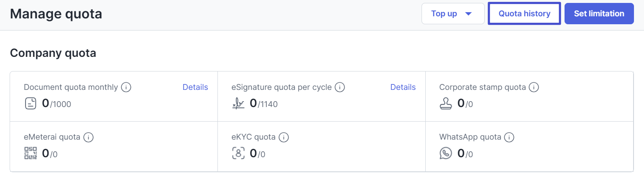
Task: Click the info icon beside Corporate stamp quota
Action: (534, 87)
